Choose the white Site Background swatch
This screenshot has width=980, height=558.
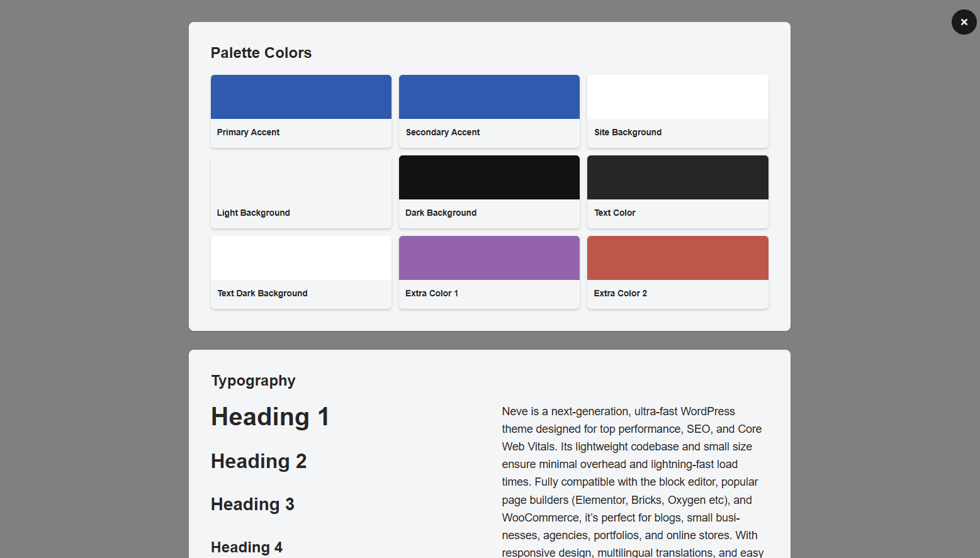677,97
